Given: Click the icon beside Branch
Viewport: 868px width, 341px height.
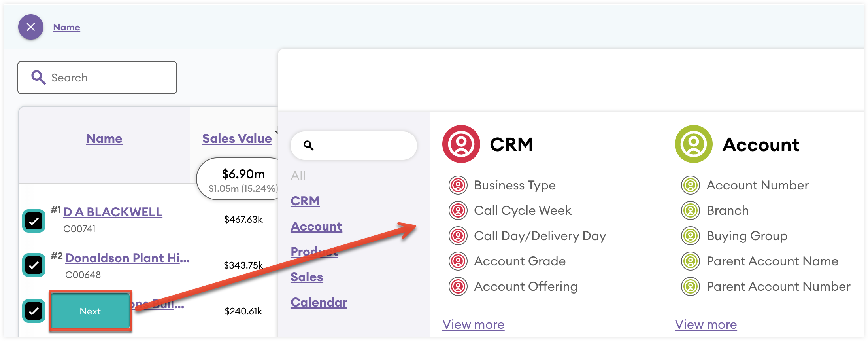Looking at the screenshot, I should coord(691,210).
